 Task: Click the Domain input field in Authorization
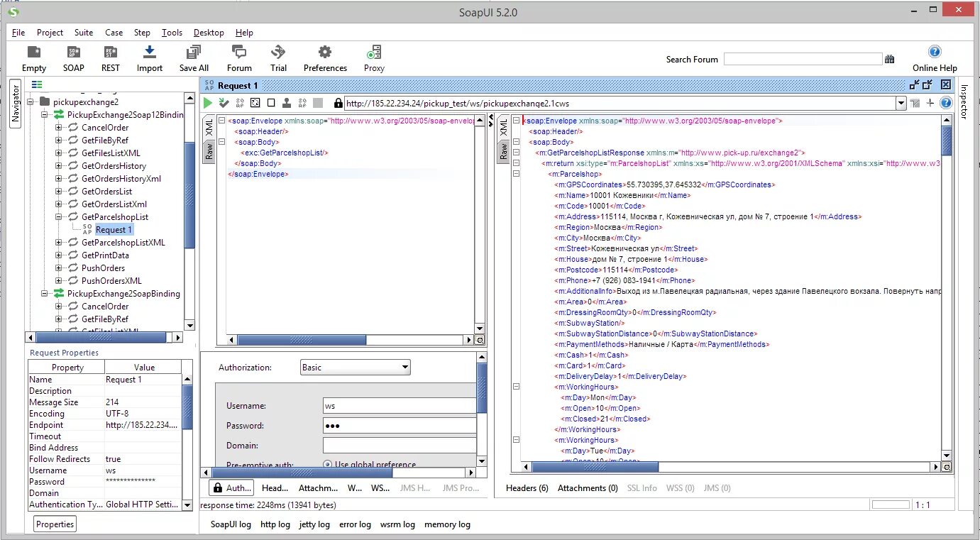click(x=400, y=446)
